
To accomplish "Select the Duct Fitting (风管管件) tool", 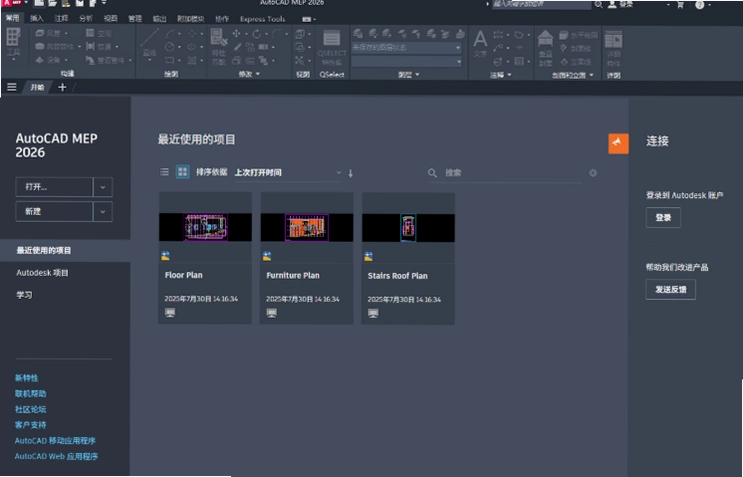I will (55, 46).
